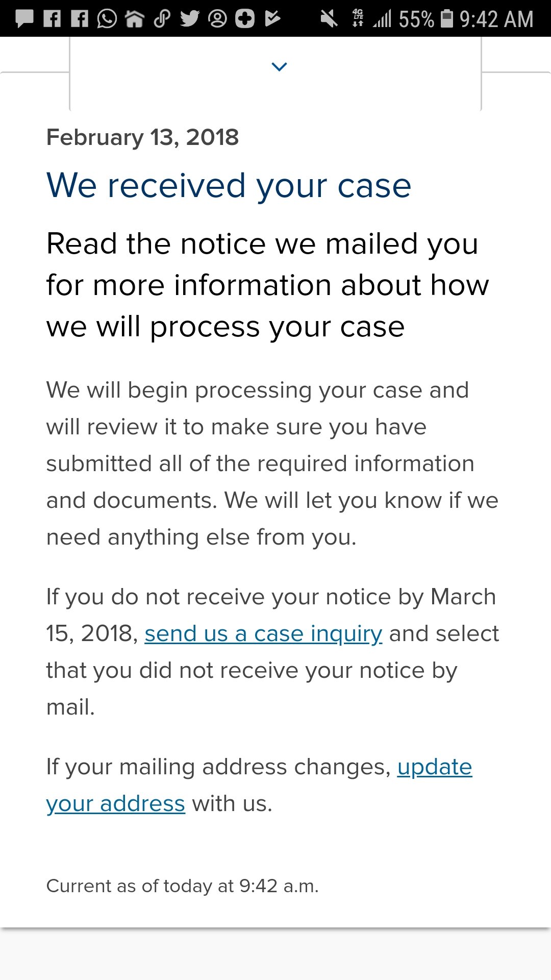The image size is (551, 980).
Task: Tap the house-shaped notification icon
Action: click(135, 19)
